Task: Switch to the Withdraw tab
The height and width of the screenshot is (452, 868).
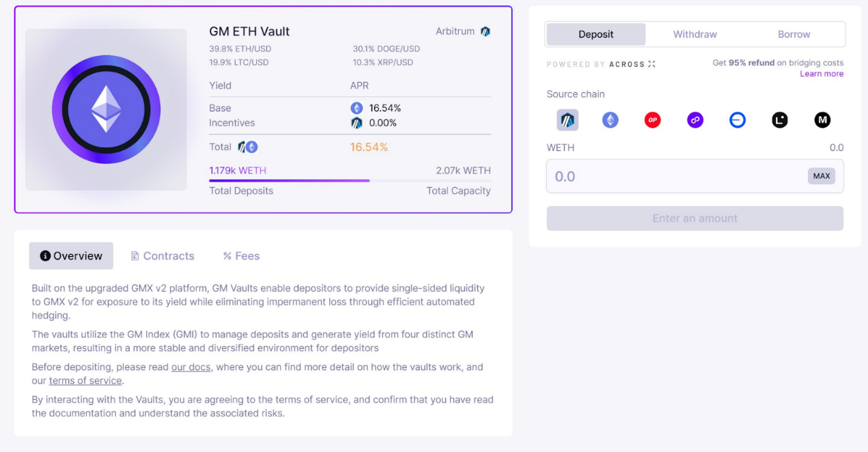Action: coord(695,34)
